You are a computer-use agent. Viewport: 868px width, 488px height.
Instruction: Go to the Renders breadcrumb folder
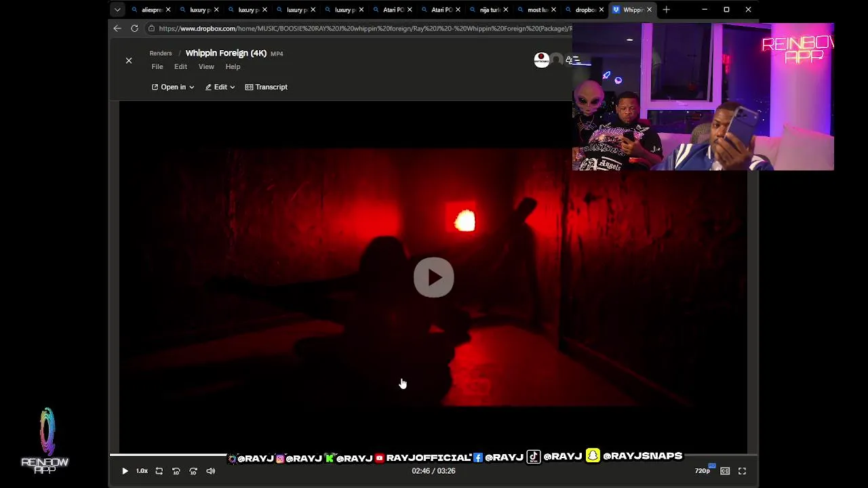(161, 54)
